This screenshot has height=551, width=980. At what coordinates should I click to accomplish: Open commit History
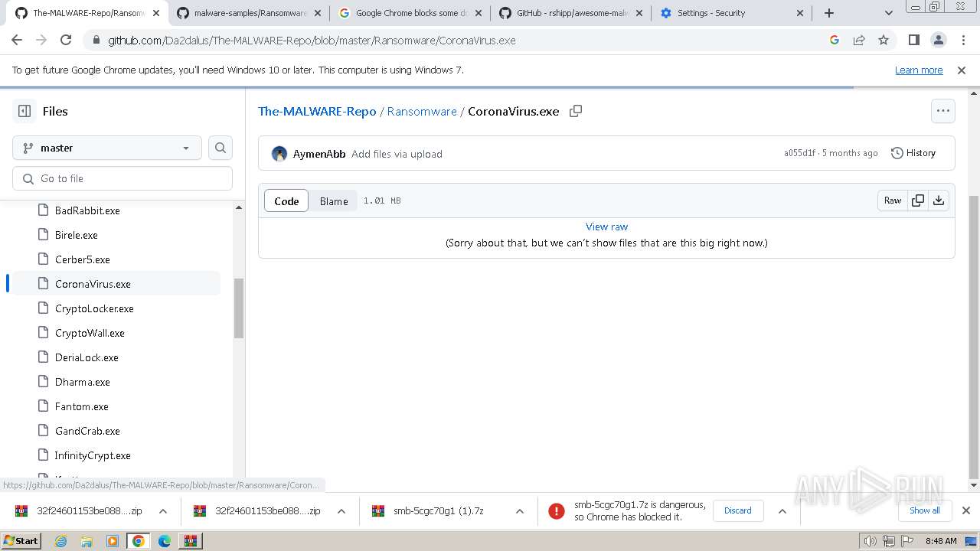(913, 153)
